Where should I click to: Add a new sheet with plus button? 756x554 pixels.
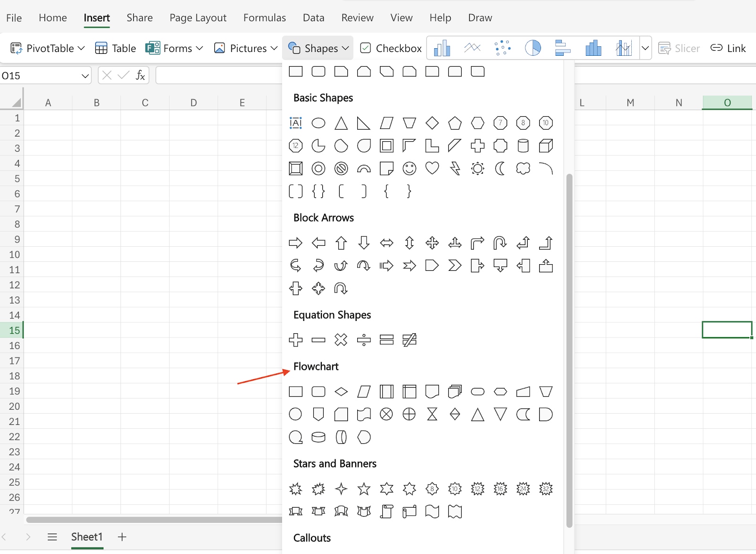click(x=122, y=537)
